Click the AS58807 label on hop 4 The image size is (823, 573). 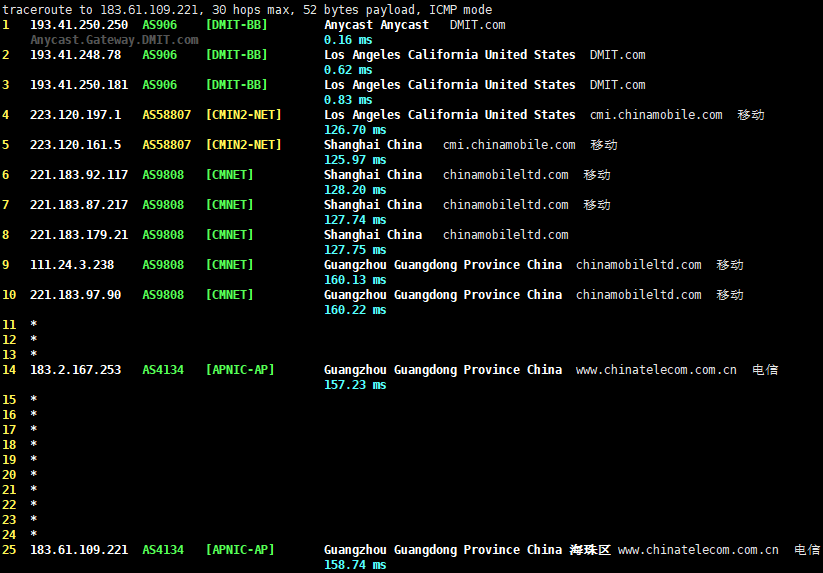[x=166, y=115]
